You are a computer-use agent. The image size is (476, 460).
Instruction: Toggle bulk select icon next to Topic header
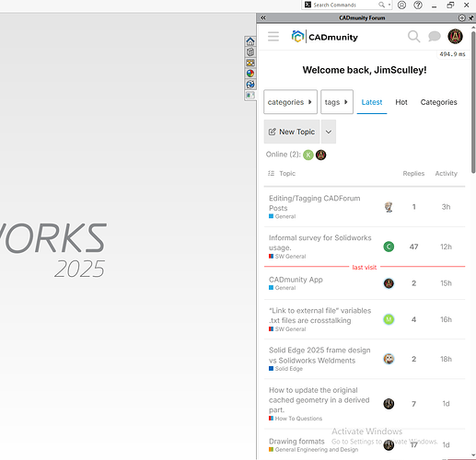(x=271, y=173)
